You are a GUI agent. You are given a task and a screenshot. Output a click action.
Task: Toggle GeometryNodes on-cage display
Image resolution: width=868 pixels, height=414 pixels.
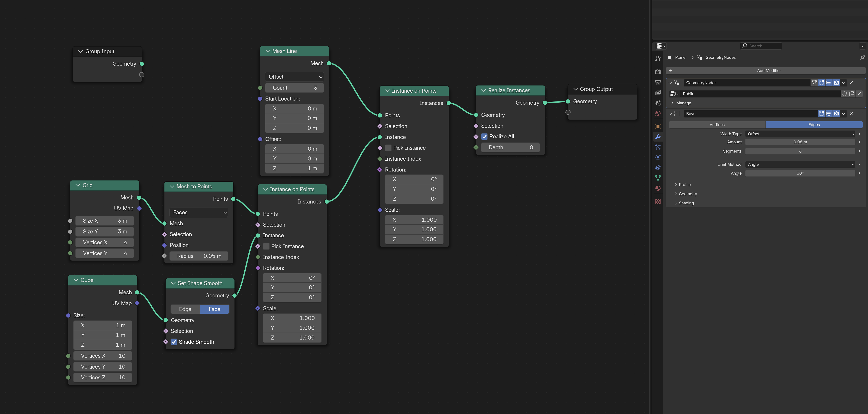[814, 83]
